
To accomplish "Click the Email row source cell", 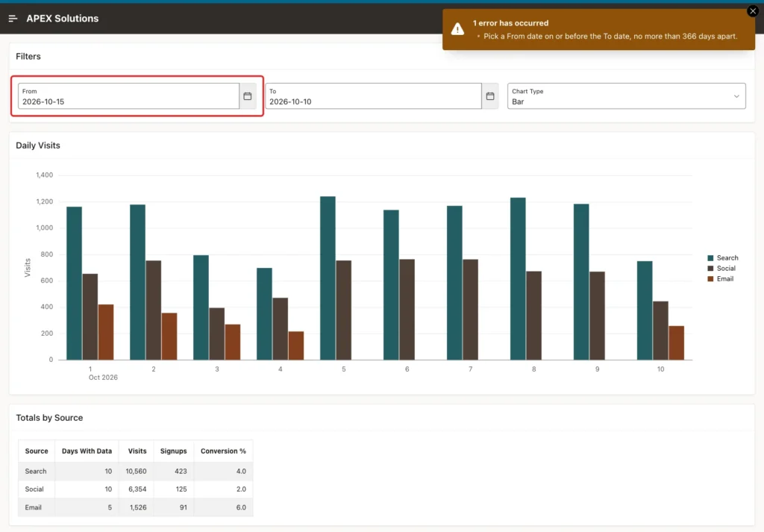I will point(37,507).
